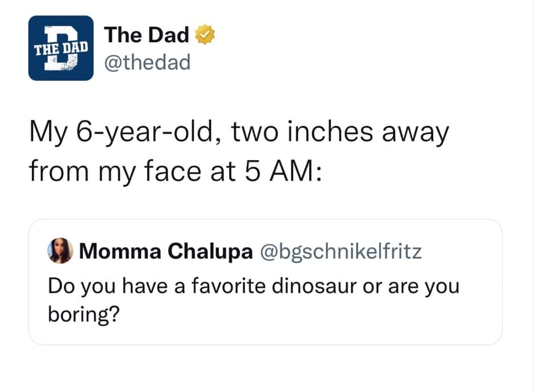Open The Dad display name
Image resolution: width=536 pixels, height=392 pixels.
(147, 35)
